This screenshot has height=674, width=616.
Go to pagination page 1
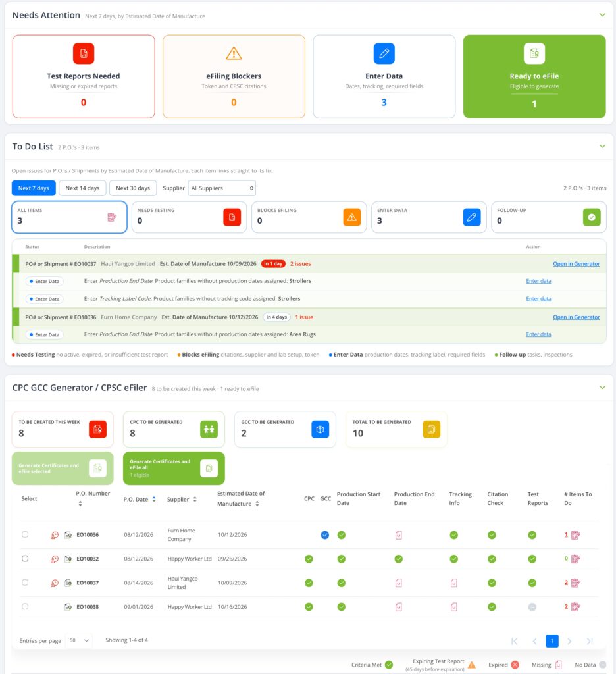tap(552, 641)
